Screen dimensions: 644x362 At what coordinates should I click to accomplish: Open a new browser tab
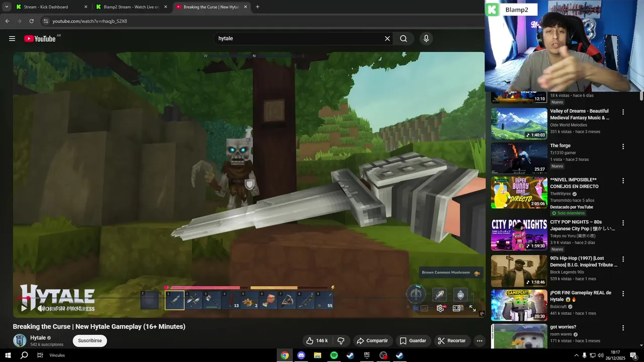(x=258, y=7)
